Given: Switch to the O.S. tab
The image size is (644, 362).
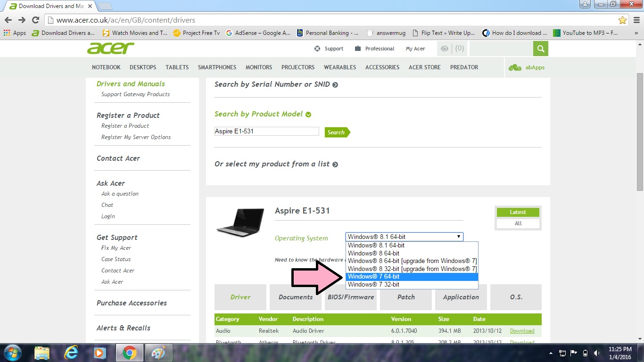Looking at the screenshot, I should 516,297.
